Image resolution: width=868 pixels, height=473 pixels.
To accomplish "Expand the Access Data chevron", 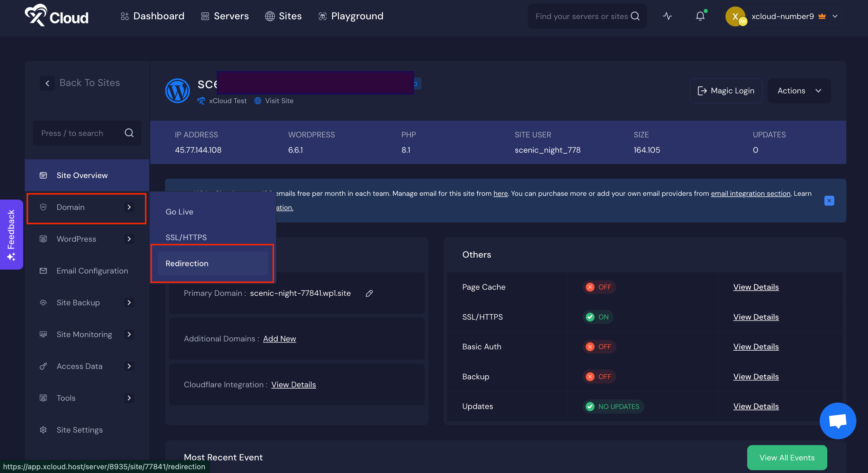I will [129, 366].
